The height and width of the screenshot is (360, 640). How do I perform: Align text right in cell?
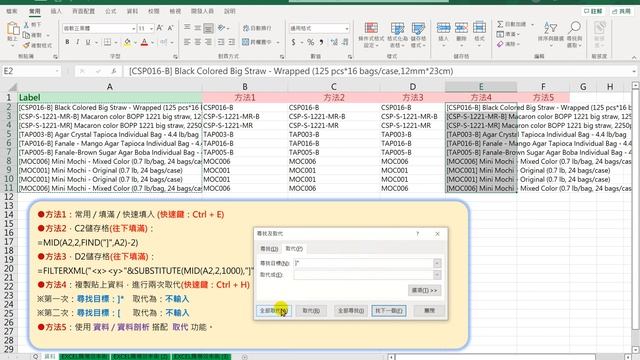click(x=208, y=42)
